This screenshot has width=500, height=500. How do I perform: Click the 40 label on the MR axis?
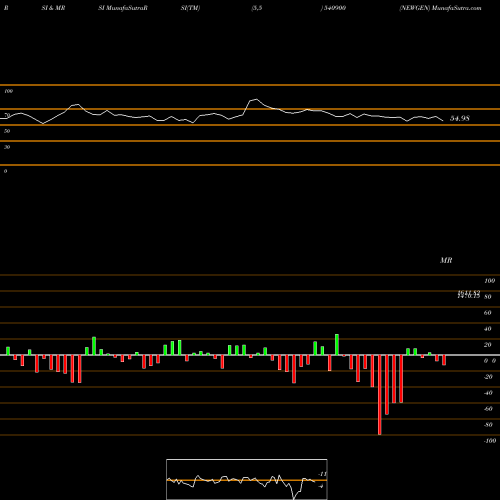(x=488, y=329)
